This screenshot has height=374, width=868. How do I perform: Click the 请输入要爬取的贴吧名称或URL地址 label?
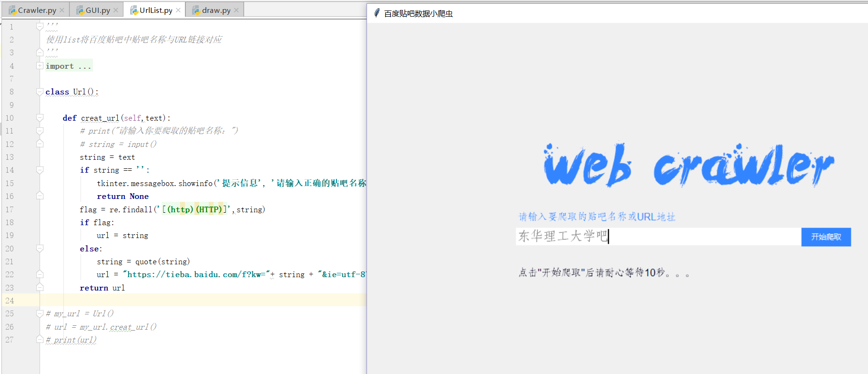click(597, 217)
